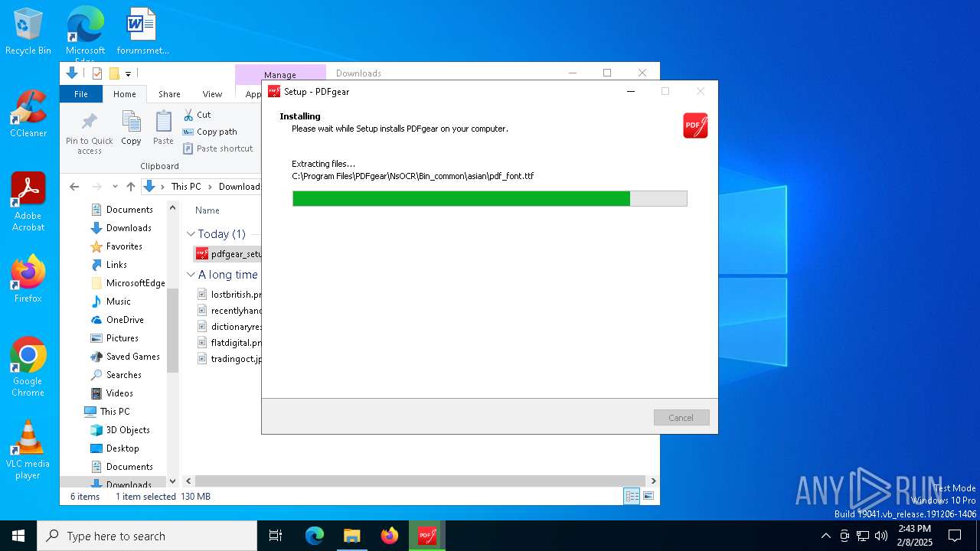
Task: Open volume control in system tray
Action: (881, 536)
